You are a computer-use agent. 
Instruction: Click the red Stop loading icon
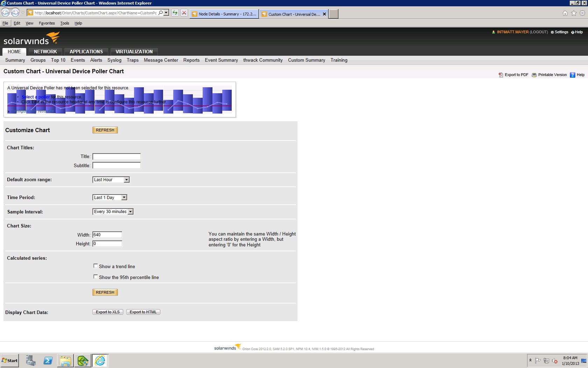tap(184, 13)
